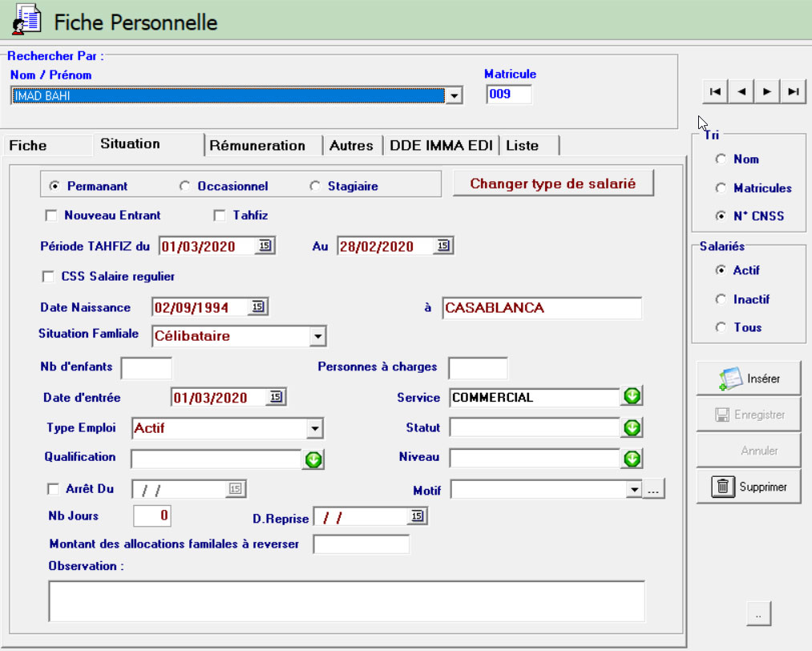This screenshot has height=651, width=812.
Task: Expand the Nom / Prénom search dropdown
Action: (454, 96)
